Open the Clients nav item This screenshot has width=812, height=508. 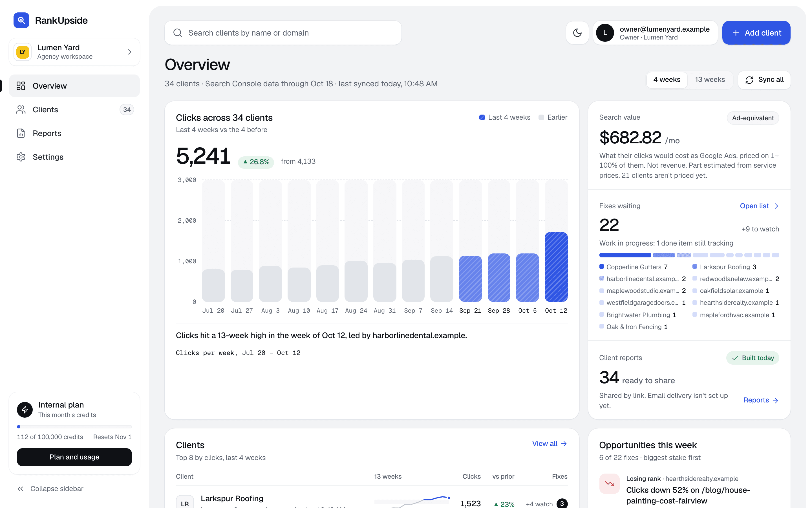coord(74,110)
